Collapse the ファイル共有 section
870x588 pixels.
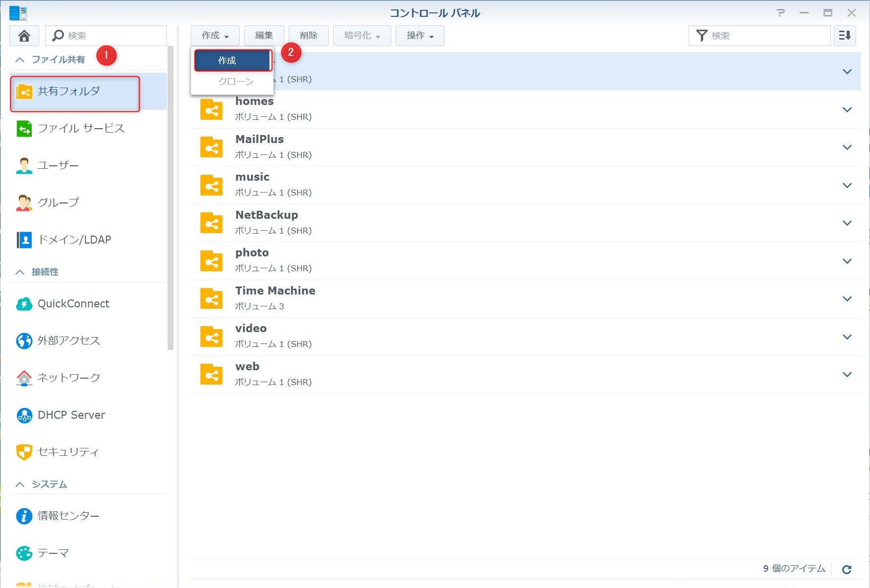(20, 60)
